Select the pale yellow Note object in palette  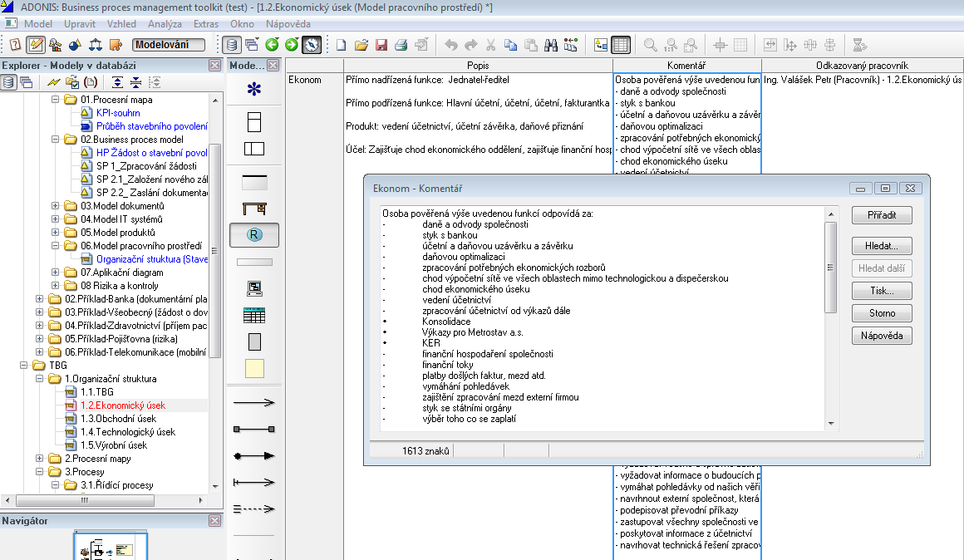click(x=254, y=368)
